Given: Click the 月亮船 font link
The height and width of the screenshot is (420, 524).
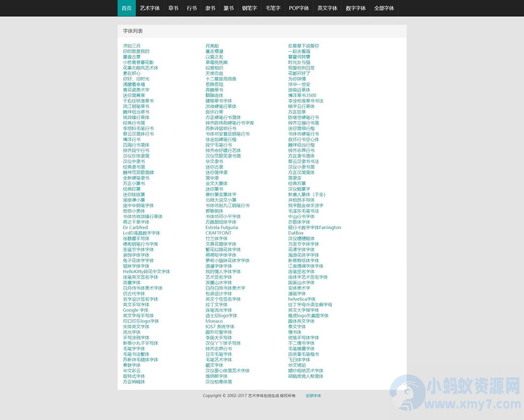Looking at the screenshot, I should coord(212,46).
